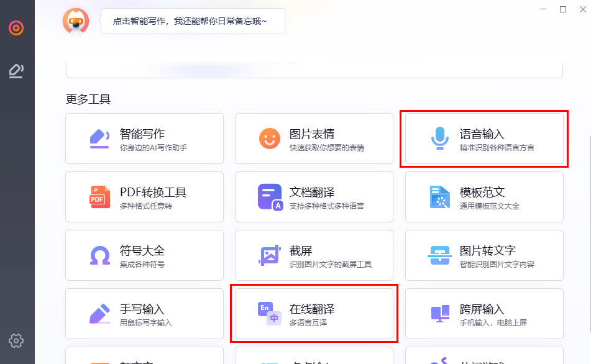Open settings with the gear icon
The image size is (591, 364).
(16, 340)
